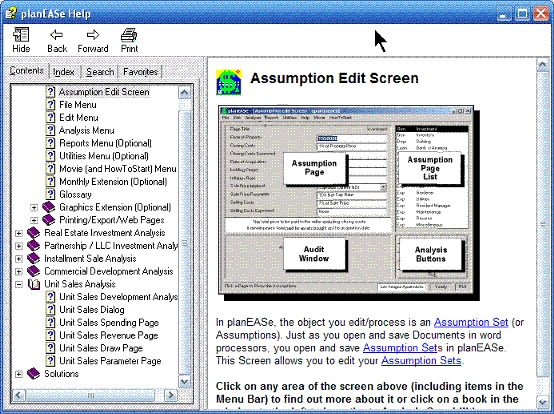
Task: Select the Assumption Edit Screen topic
Action: tap(104, 92)
